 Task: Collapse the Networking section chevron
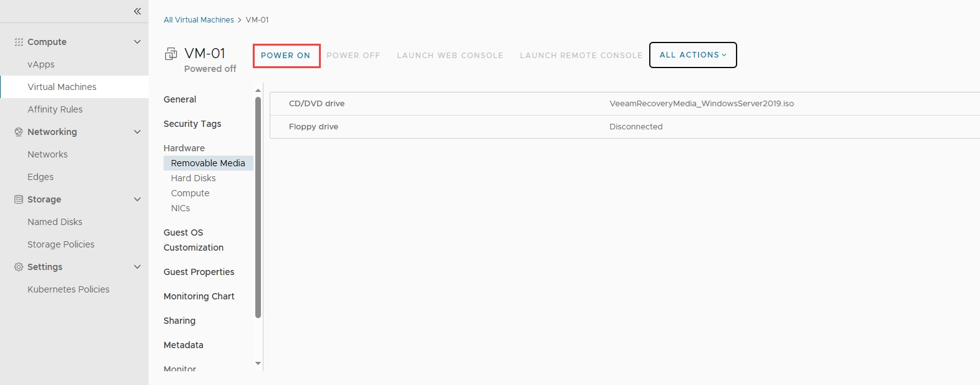click(137, 132)
